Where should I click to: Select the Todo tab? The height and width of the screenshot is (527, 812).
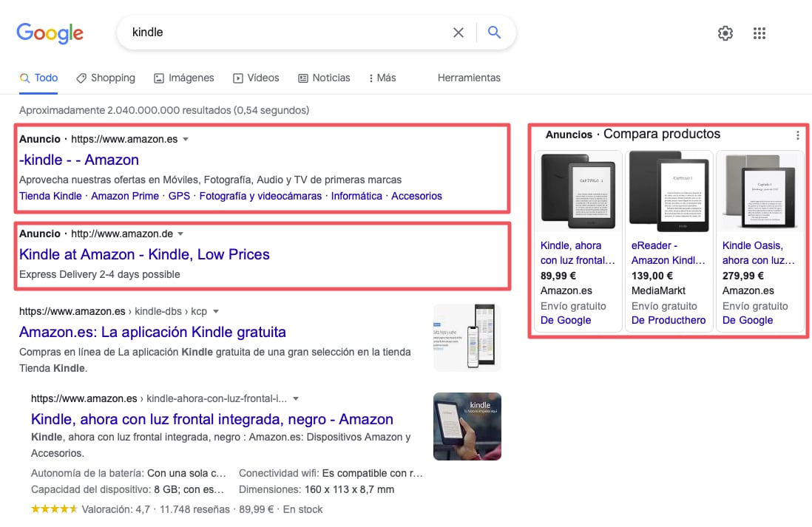click(38, 78)
